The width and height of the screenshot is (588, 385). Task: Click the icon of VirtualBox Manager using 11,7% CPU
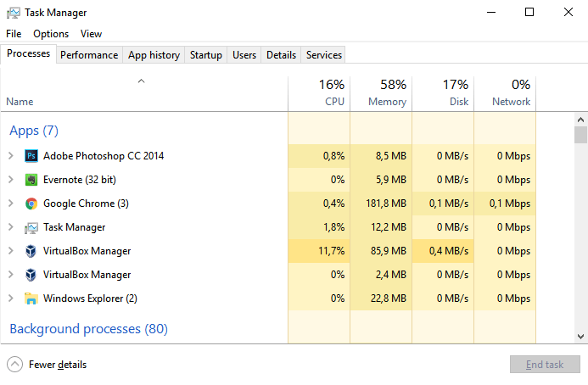(x=31, y=251)
